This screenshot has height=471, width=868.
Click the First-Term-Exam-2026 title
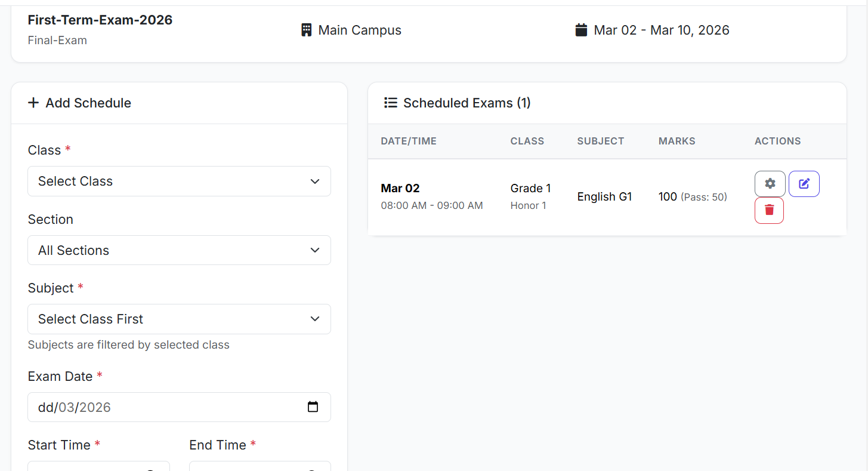[100, 20]
